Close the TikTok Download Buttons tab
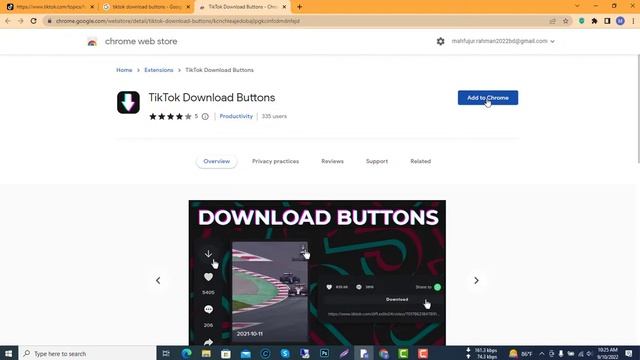 pyautogui.click(x=284, y=7)
